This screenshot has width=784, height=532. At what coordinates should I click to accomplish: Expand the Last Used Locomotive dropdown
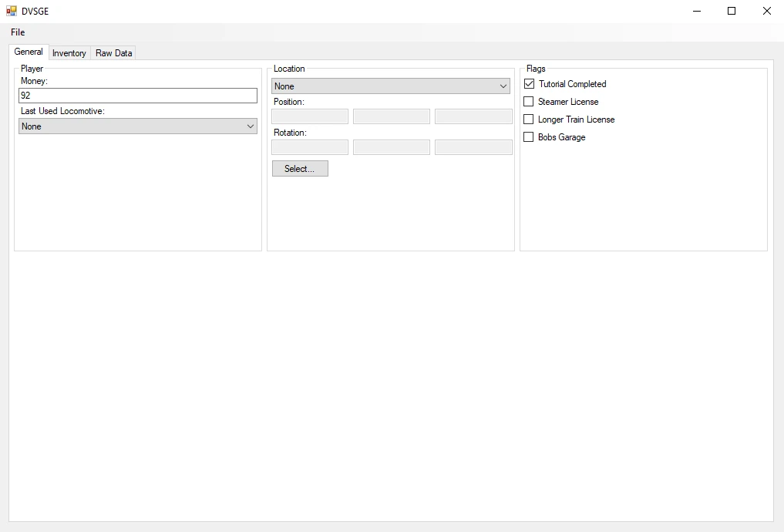pos(138,126)
